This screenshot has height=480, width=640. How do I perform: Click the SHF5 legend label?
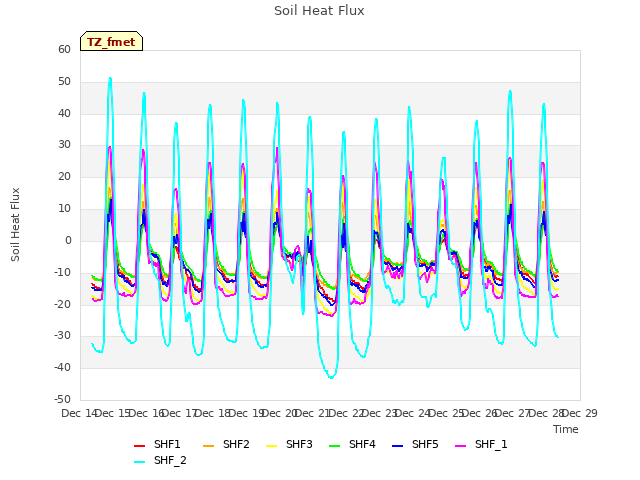425,444
